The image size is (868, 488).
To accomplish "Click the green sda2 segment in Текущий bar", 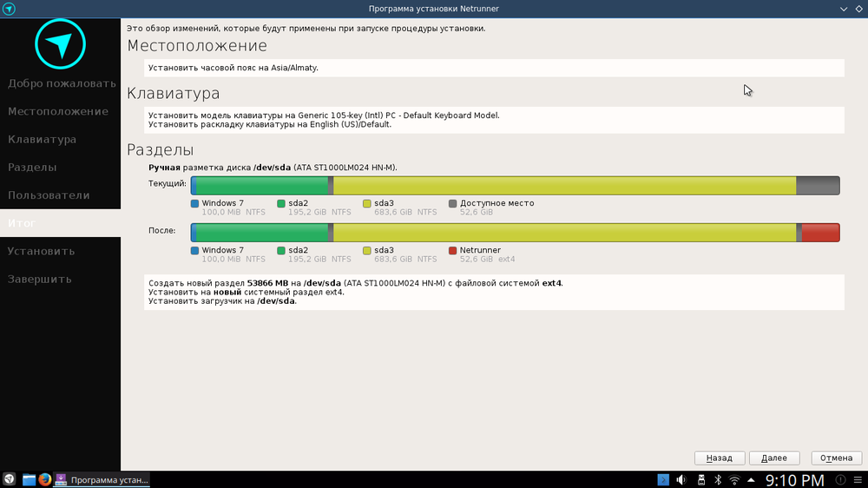I will point(262,186).
